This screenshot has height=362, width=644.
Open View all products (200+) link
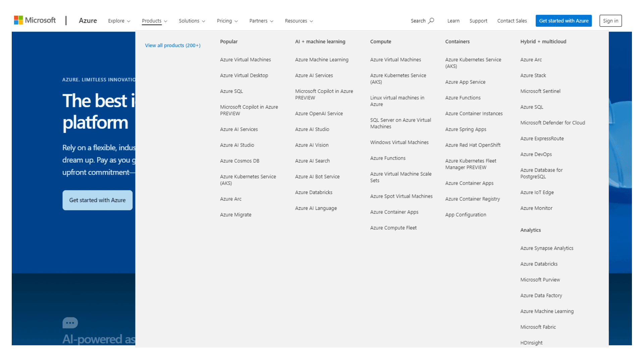173,45
